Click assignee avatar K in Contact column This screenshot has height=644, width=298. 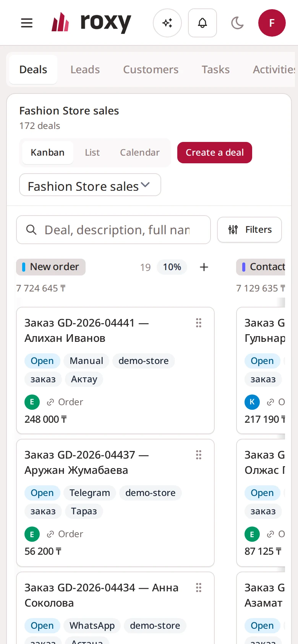click(252, 402)
